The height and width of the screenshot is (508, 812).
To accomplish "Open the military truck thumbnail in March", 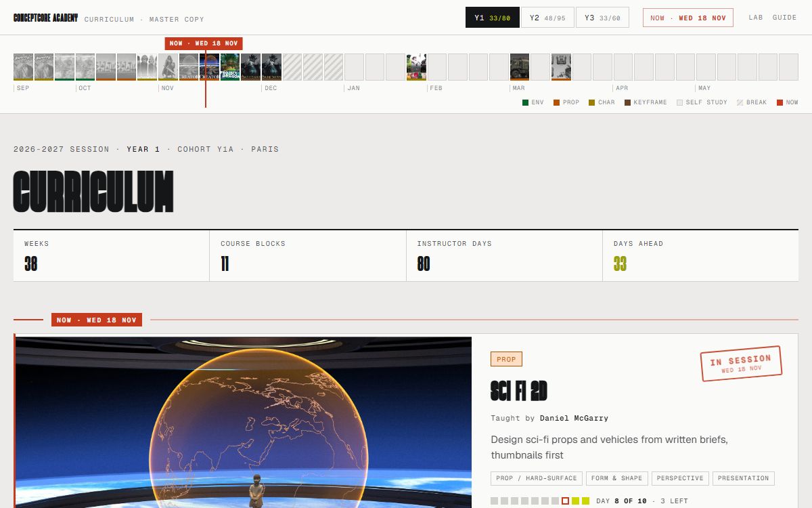I will pyautogui.click(x=520, y=67).
